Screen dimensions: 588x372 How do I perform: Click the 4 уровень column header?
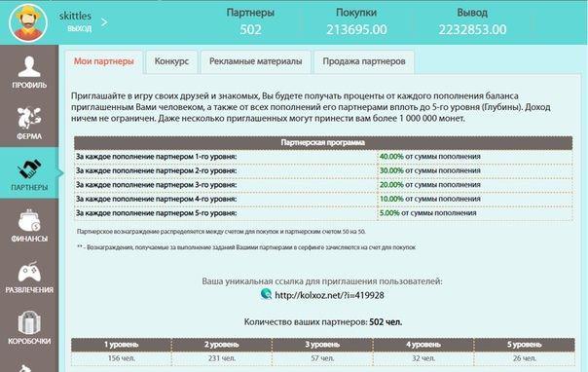[423, 345]
